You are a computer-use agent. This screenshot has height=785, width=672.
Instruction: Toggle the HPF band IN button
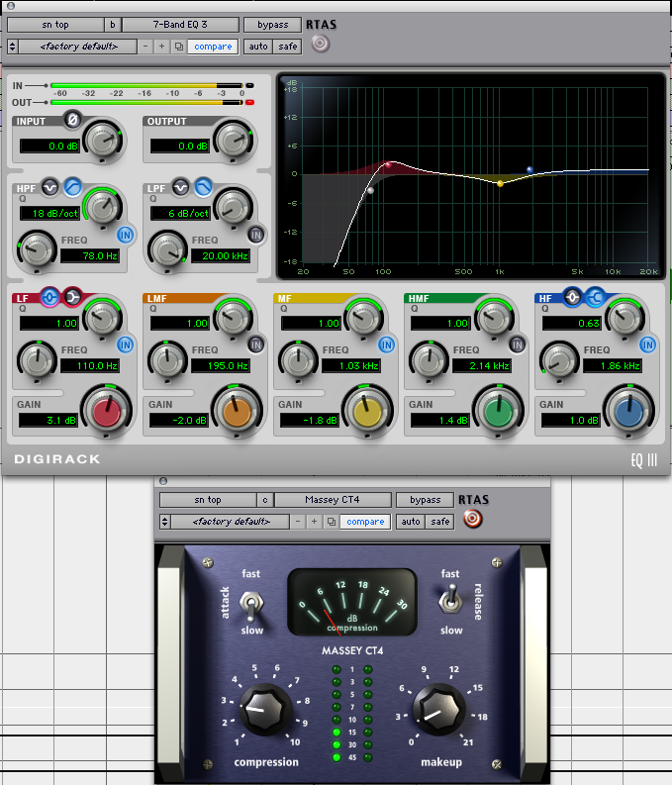pyautogui.click(x=125, y=235)
